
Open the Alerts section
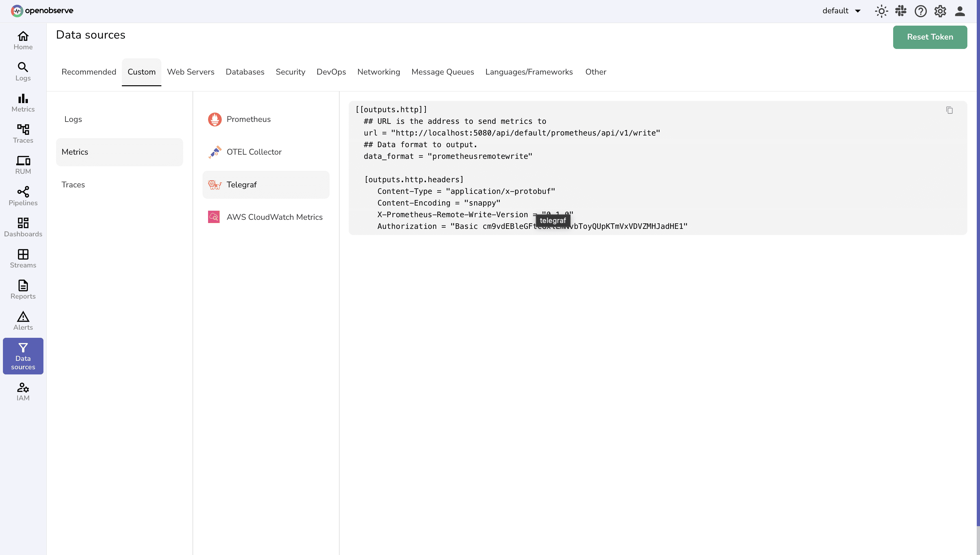(x=23, y=320)
